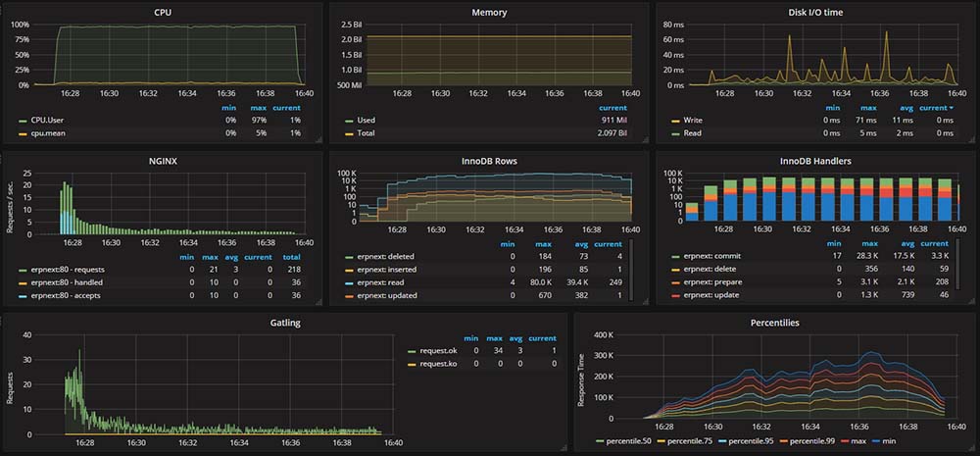Screen dimensions: 980x456
Task: Click the InnoDB Rows legend scrollbar
Action: pyautogui.click(x=630, y=269)
